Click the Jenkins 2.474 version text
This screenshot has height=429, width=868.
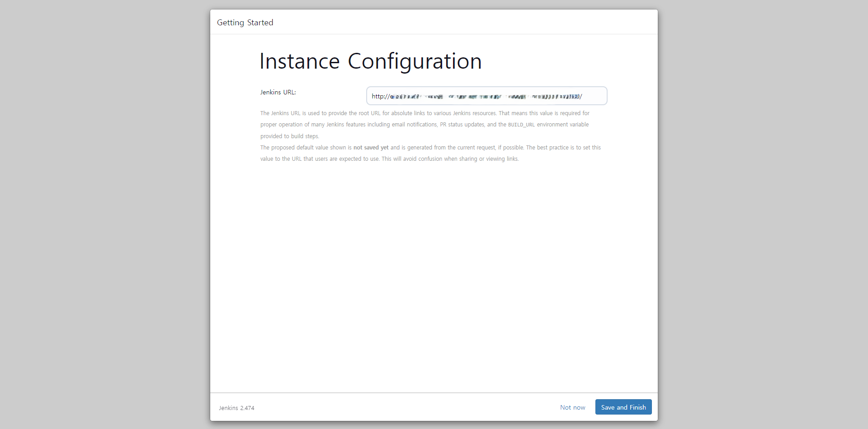pos(236,408)
